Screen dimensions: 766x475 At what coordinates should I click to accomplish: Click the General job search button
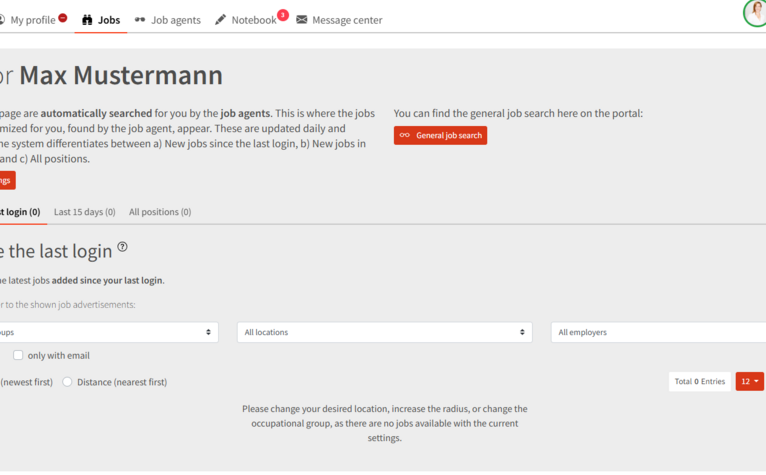[440, 135]
